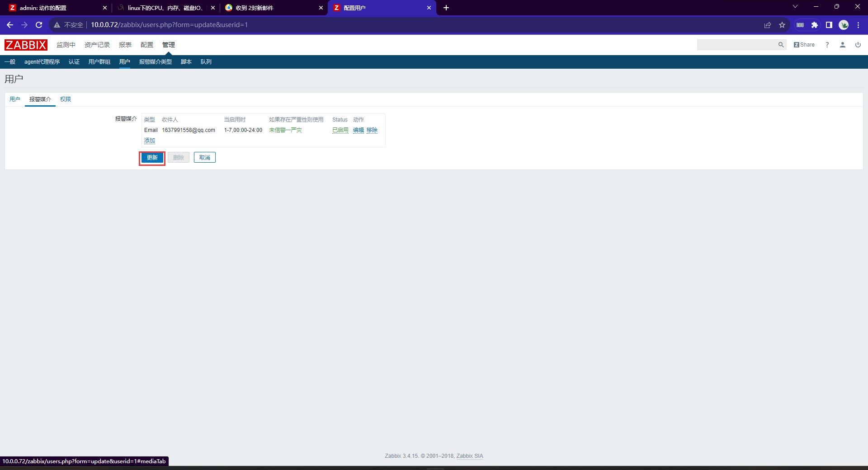Click the 已启用 status link
The width and height of the screenshot is (868, 470).
click(x=340, y=130)
